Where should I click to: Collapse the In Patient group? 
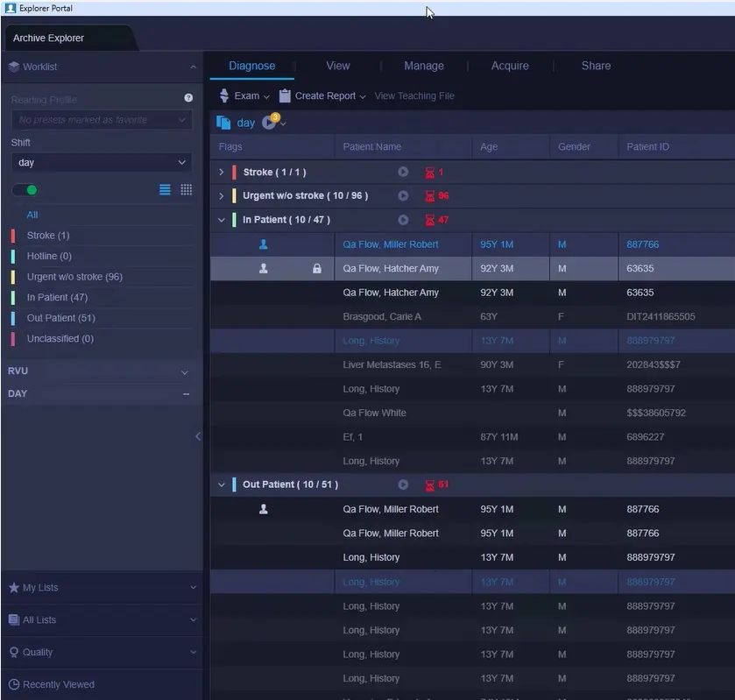[x=222, y=220]
